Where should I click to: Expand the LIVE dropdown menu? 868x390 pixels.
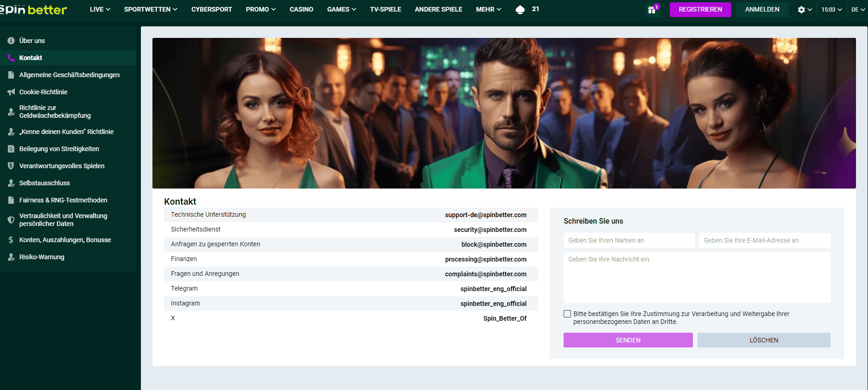click(x=100, y=9)
